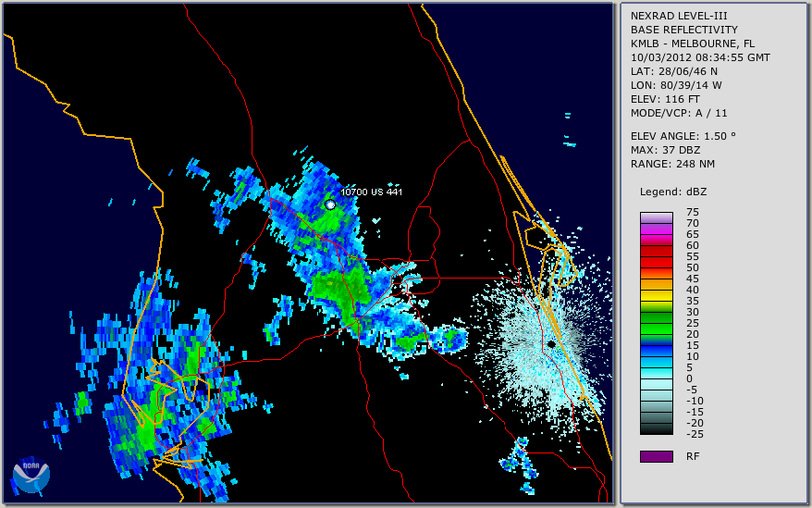Click the purple RF legend swatch
The height and width of the screenshot is (508, 812).
point(656,456)
